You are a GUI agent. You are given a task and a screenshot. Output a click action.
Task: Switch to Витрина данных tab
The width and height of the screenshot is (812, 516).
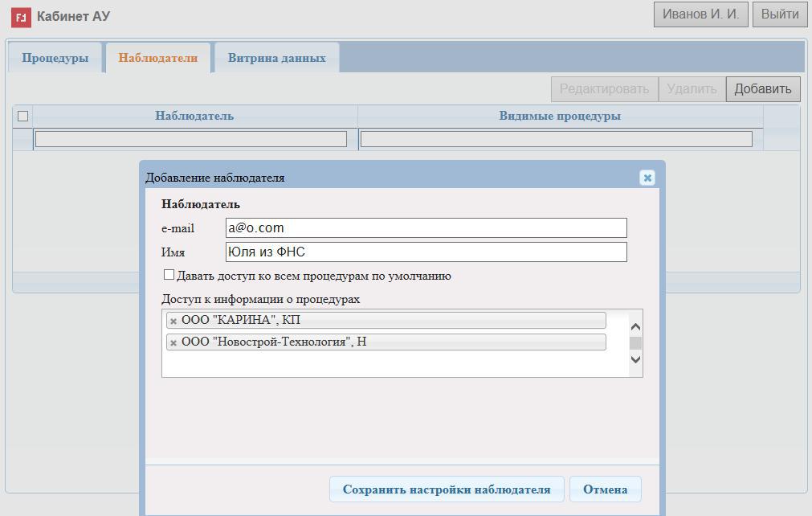(x=276, y=58)
